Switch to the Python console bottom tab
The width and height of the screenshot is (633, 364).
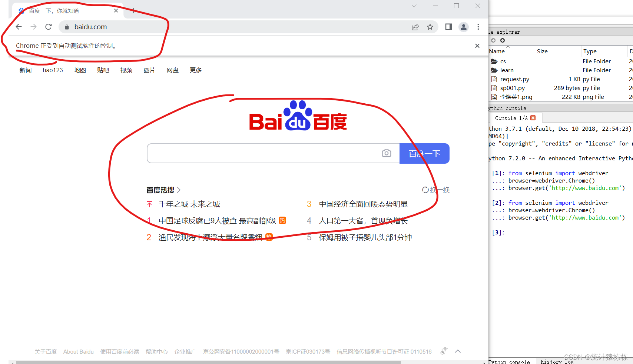click(510, 361)
